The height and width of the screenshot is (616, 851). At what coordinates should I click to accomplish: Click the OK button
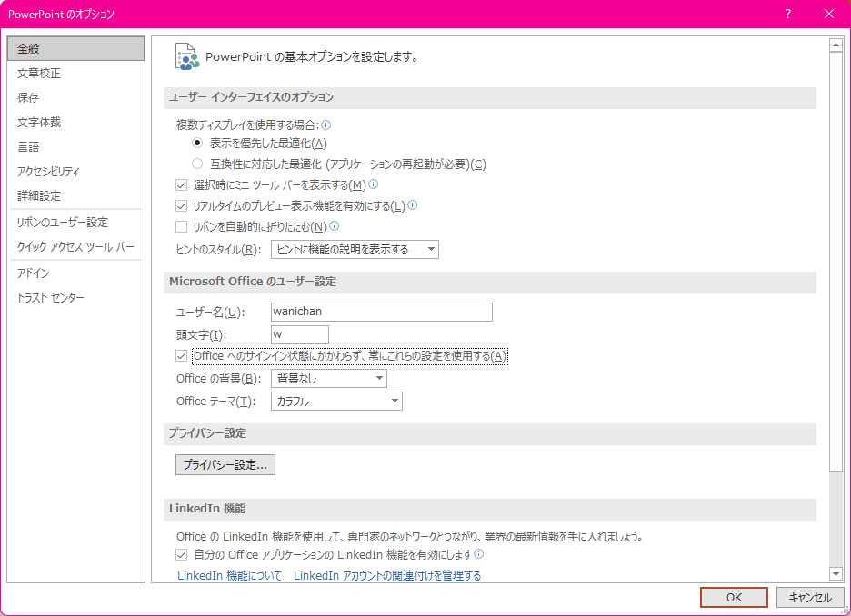pos(734,598)
